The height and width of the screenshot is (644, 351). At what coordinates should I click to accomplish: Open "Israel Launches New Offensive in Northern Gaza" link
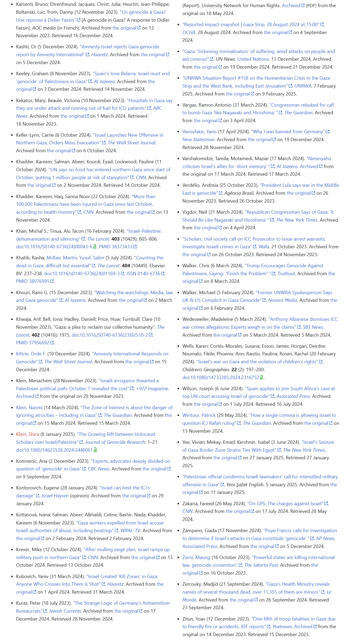[90, 139]
